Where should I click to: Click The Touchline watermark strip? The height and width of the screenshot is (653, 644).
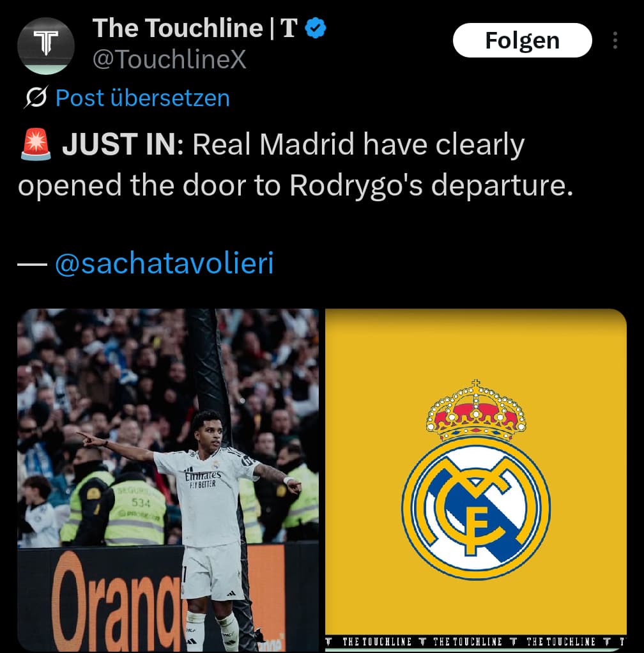[x=476, y=641]
